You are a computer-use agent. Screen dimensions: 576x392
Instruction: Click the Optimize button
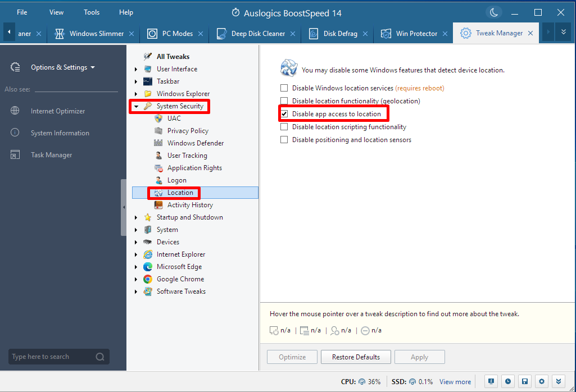pos(292,357)
